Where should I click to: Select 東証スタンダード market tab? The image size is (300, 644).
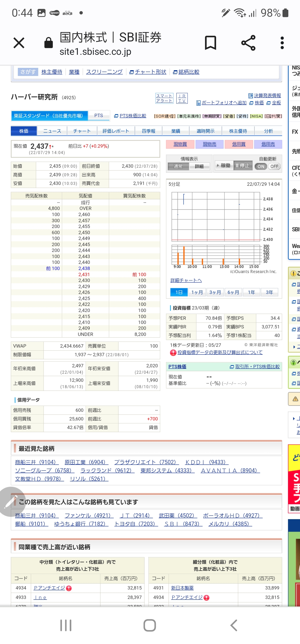(49, 116)
